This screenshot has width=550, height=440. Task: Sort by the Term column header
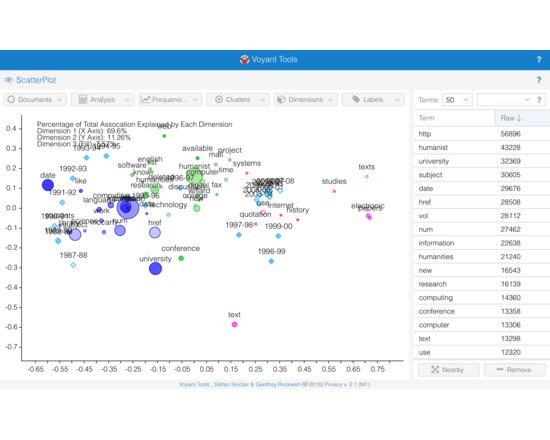pyautogui.click(x=454, y=118)
